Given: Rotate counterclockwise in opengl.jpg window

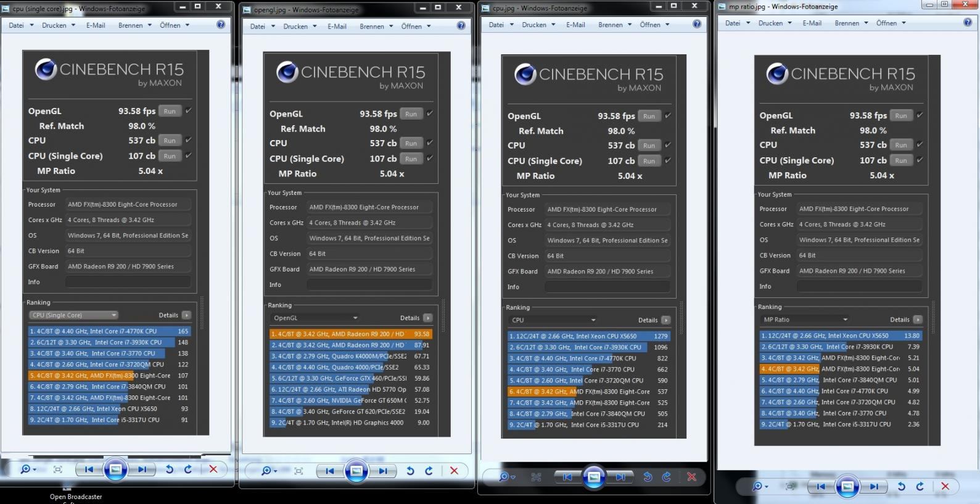Looking at the screenshot, I should (x=410, y=471).
